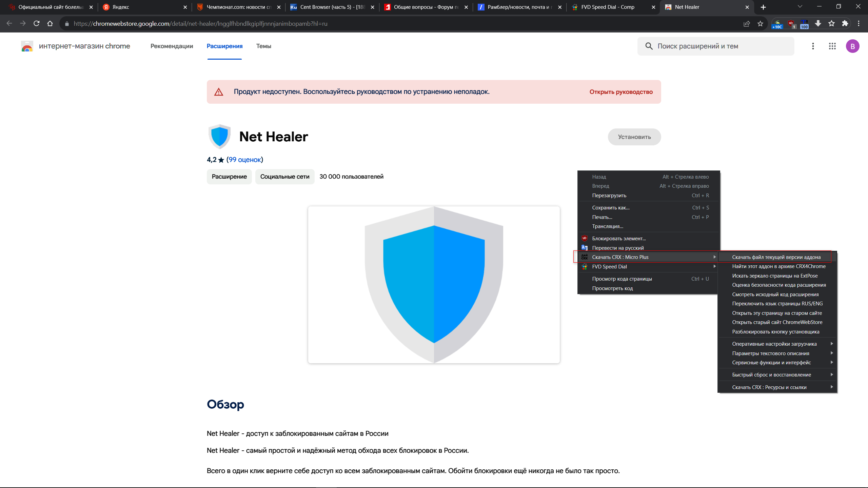Select Блокировать элемент... menu entry
Viewport: 868px width, 488px height.
[x=648, y=239]
